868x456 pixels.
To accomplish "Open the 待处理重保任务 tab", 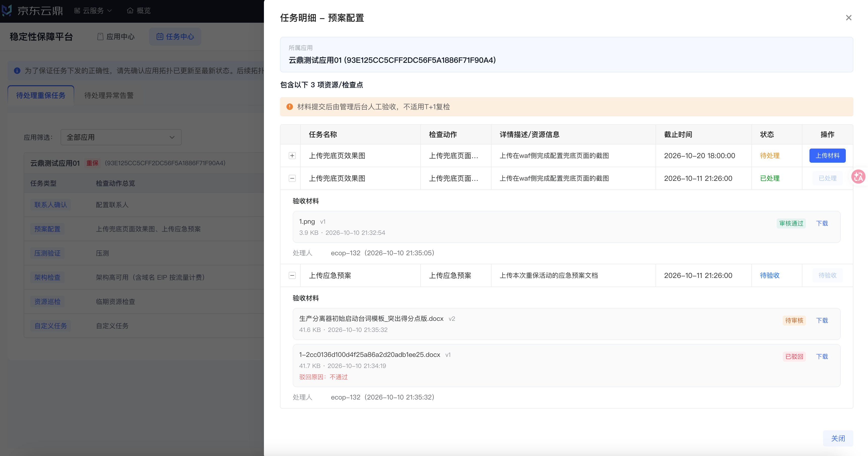I will point(41,96).
